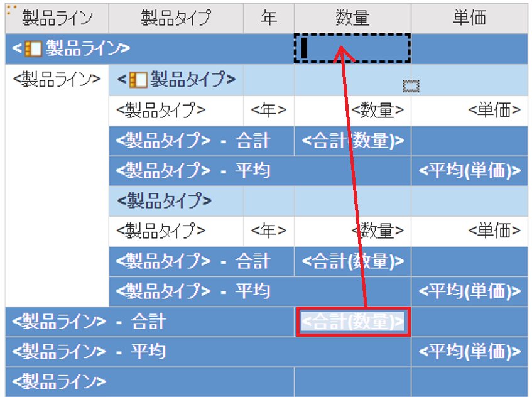Click the list container selector dots
The image size is (532, 397).
pyautogui.click(x=11, y=9)
